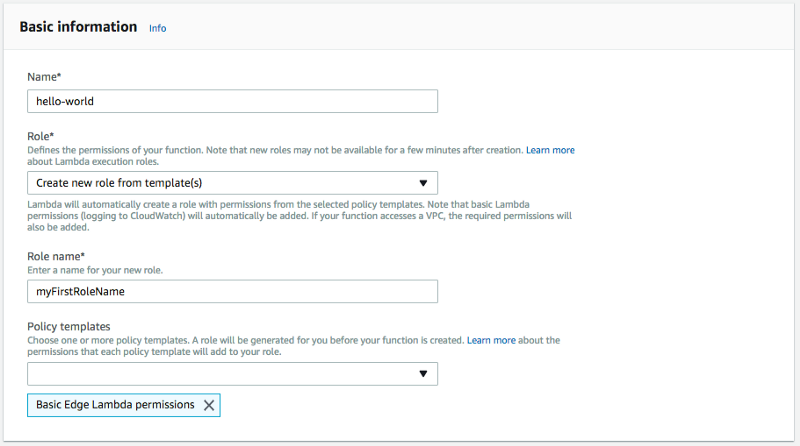Click the 'Choose one or more policy templates' description
800x446 pixels.
point(245,340)
